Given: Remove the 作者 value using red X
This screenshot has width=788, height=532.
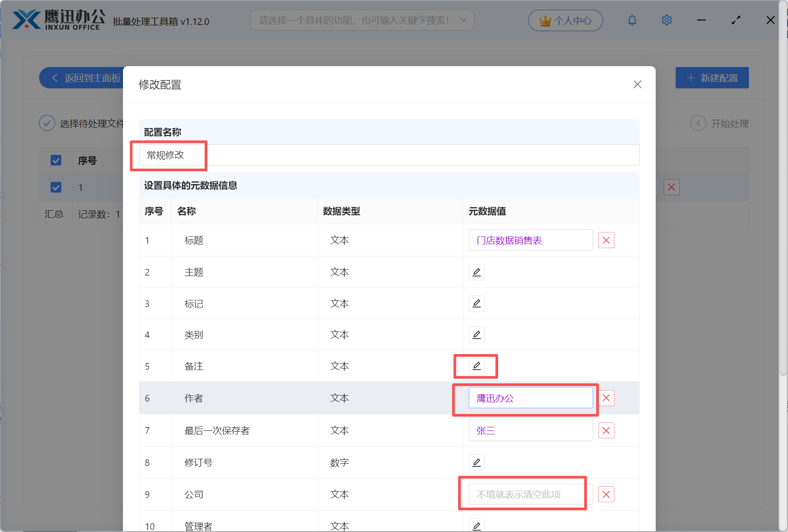Looking at the screenshot, I should coord(606,398).
